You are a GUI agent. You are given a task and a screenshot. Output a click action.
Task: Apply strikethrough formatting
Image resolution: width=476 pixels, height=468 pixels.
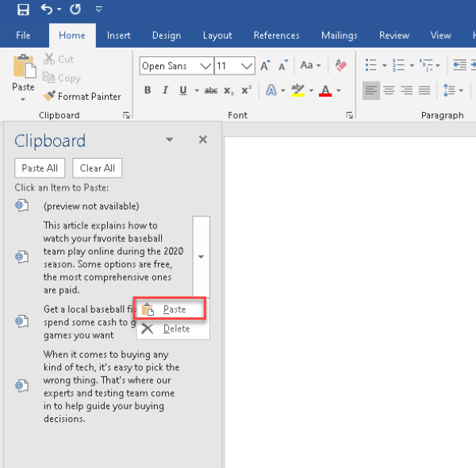pos(211,90)
